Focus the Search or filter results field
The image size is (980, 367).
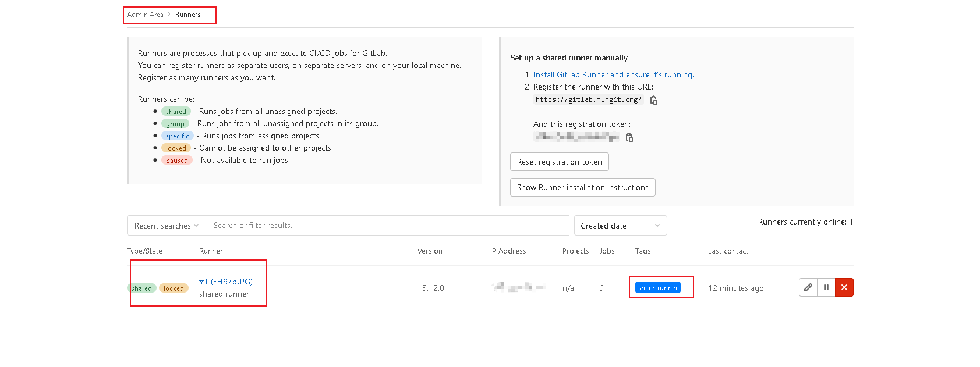point(387,226)
